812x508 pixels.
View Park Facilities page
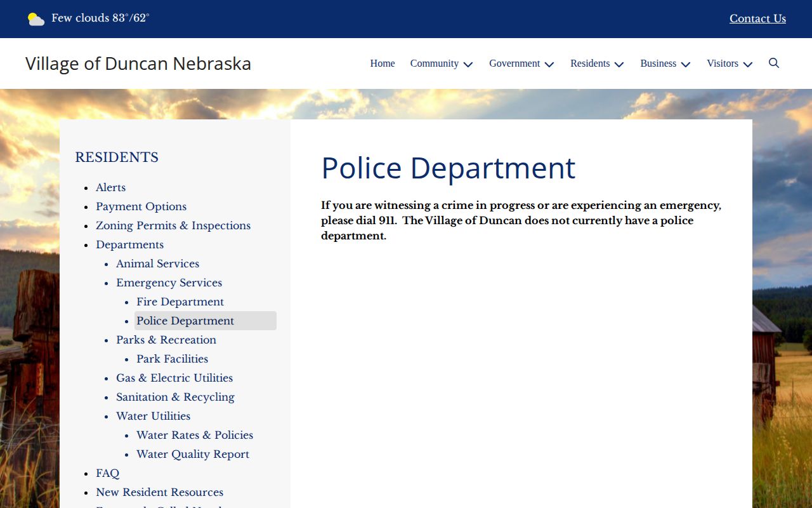(x=173, y=359)
